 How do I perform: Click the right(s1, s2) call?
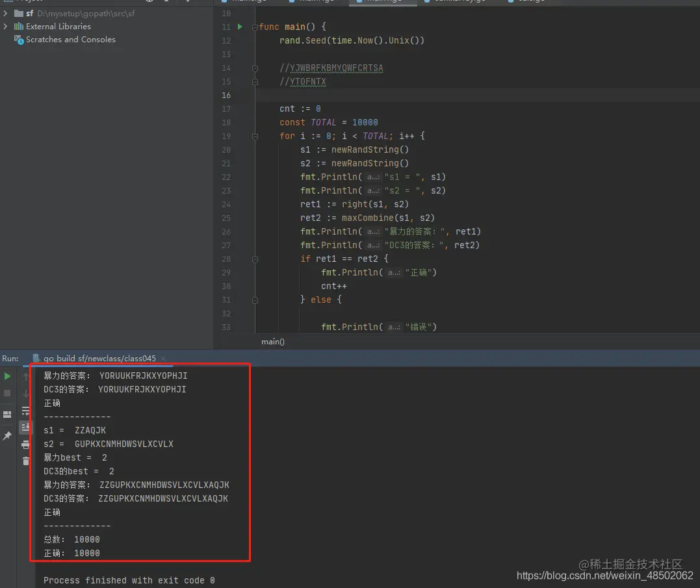pos(375,204)
